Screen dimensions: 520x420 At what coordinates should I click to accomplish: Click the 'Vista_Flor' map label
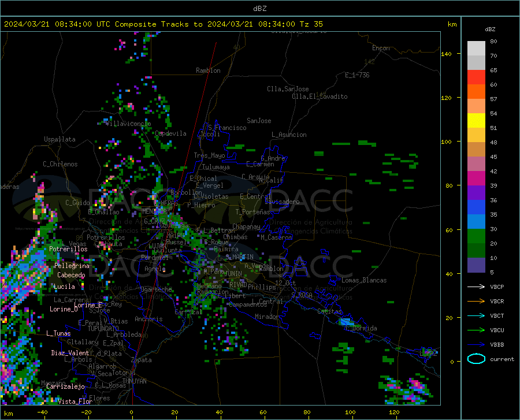click(x=75, y=402)
